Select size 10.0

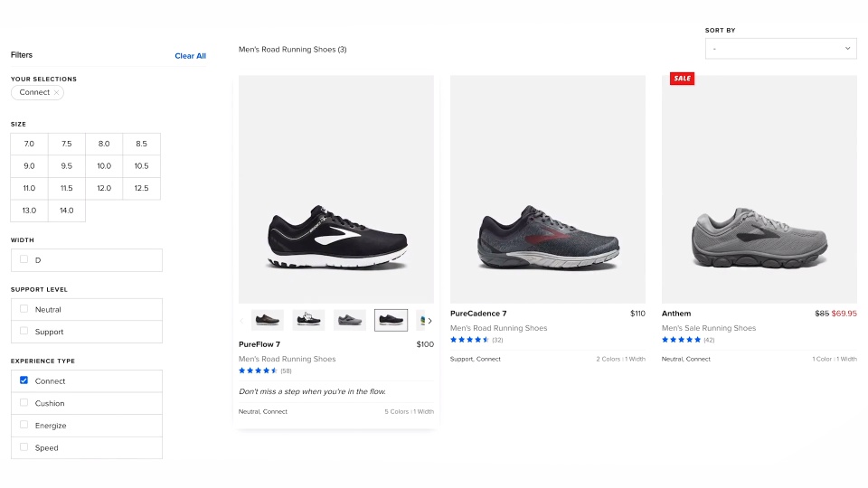click(x=104, y=166)
